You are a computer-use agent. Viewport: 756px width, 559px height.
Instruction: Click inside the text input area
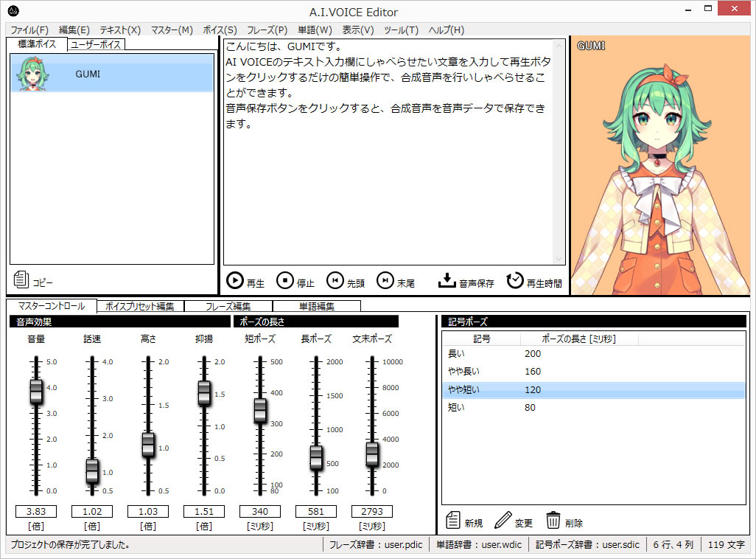388,152
